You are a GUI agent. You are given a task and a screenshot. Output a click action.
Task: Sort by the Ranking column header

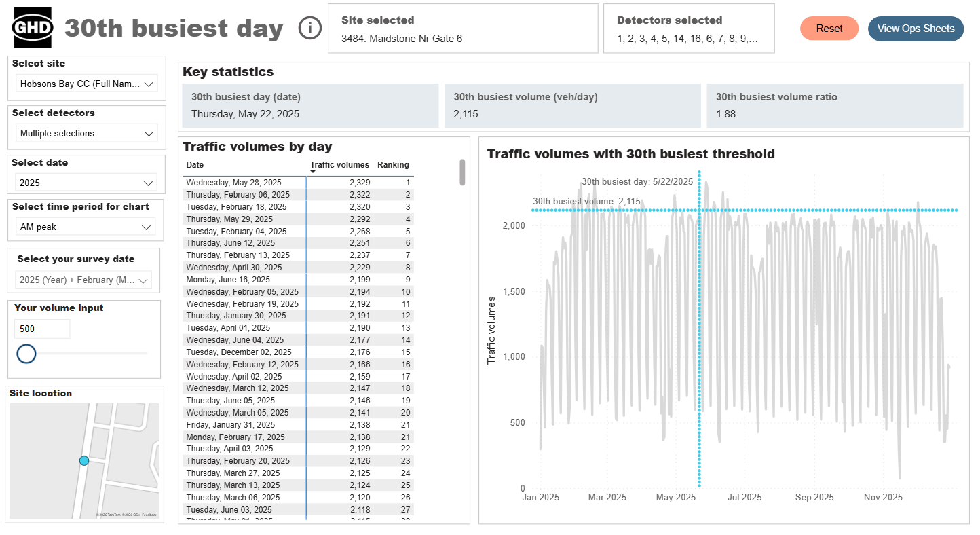(393, 165)
